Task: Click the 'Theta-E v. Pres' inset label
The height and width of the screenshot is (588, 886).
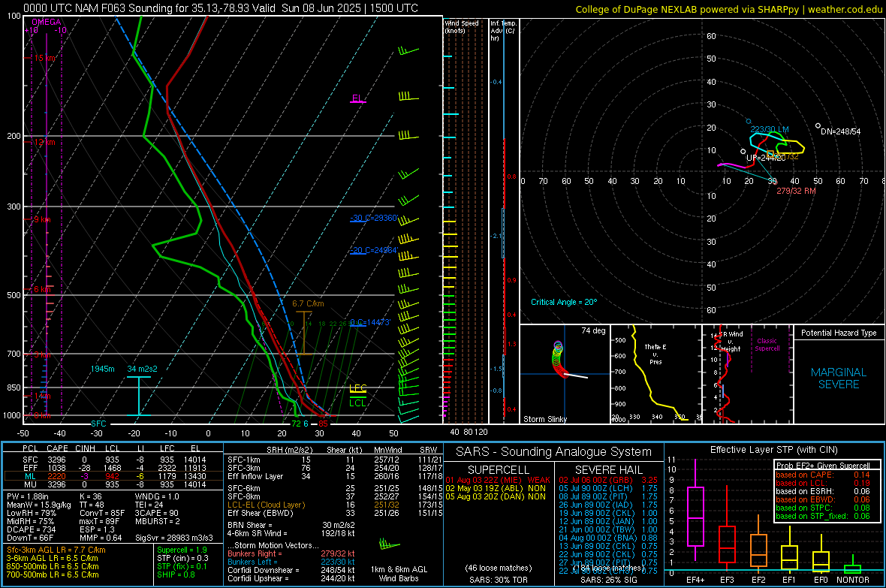Action: pyautogui.click(x=655, y=354)
